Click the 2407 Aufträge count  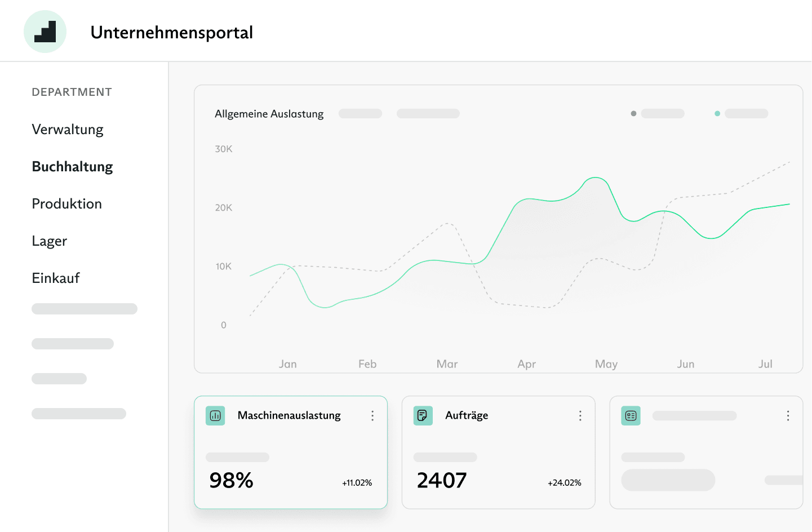(x=441, y=481)
